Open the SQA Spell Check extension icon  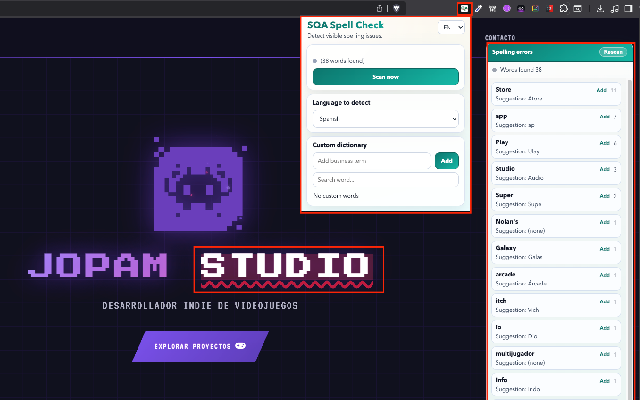click(x=464, y=8)
